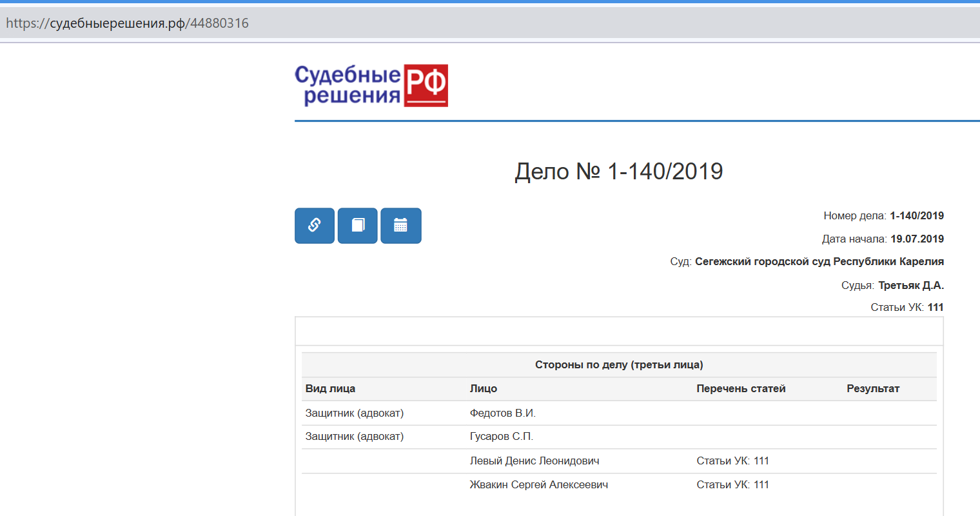Click the judge name Третьяк Д.А.
The height and width of the screenshot is (516, 980).
tap(910, 285)
